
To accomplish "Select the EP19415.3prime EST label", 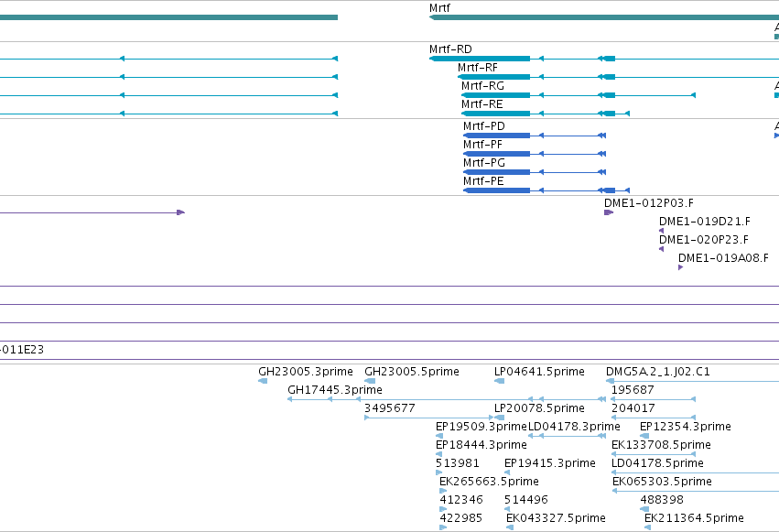I will coord(549,463).
